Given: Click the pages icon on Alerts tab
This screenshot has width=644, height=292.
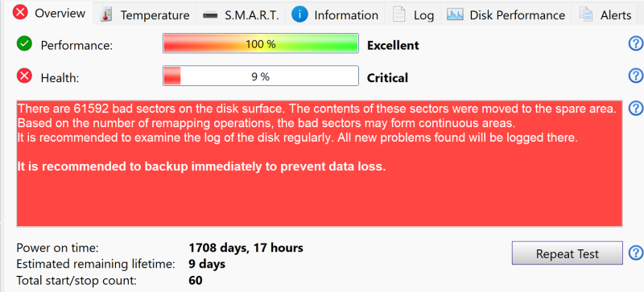Looking at the screenshot, I should pos(586,14).
